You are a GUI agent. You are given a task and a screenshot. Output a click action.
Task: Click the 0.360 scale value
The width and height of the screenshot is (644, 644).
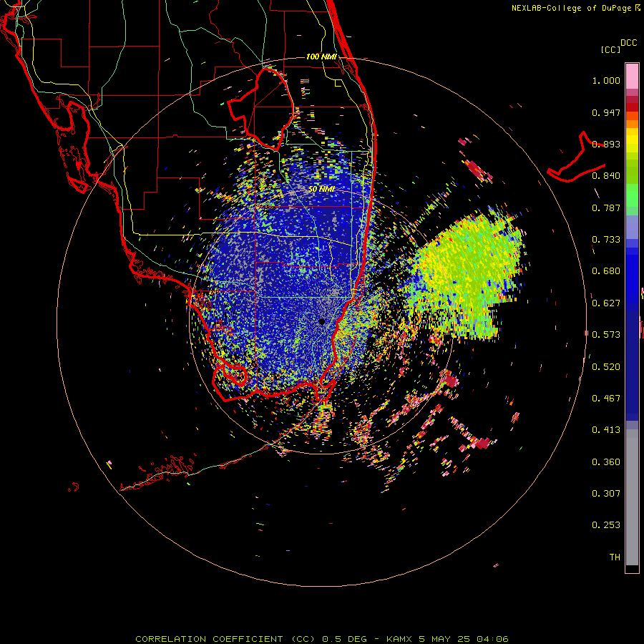coord(606,462)
